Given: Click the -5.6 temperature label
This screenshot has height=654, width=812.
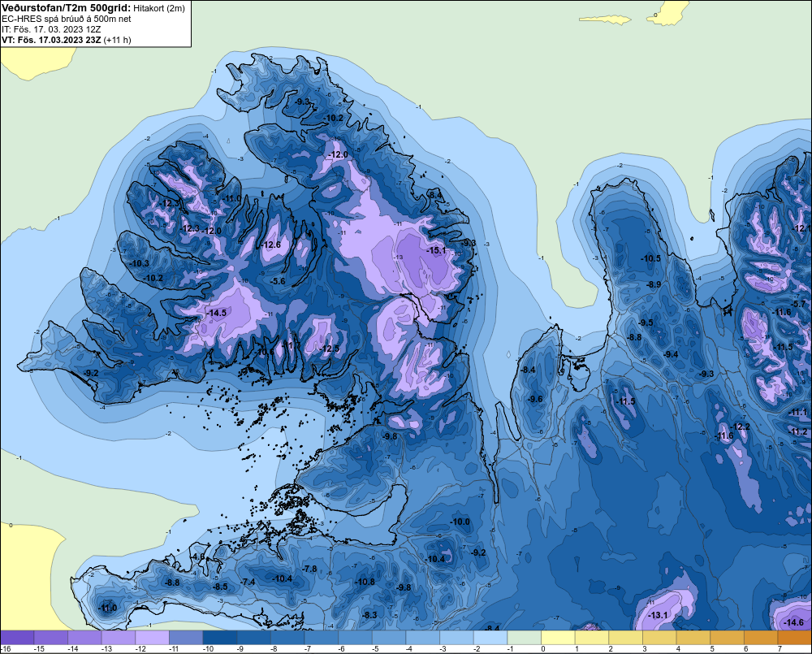Looking at the screenshot, I should click(278, 281).
